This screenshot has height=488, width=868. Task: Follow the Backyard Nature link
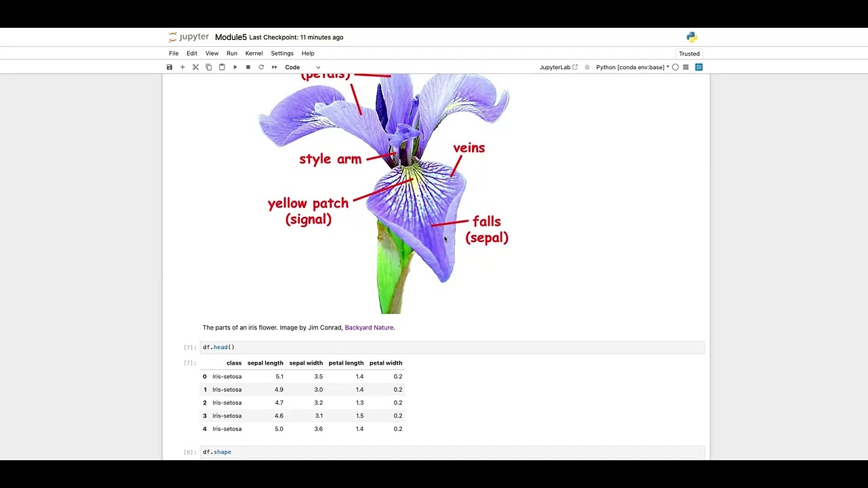click(369, 327)
